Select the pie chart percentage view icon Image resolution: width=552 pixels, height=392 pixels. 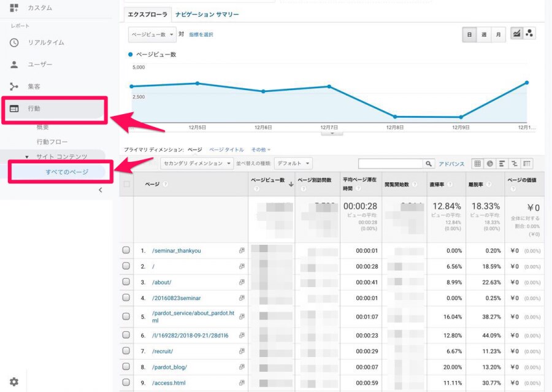[x=490, y=164]
